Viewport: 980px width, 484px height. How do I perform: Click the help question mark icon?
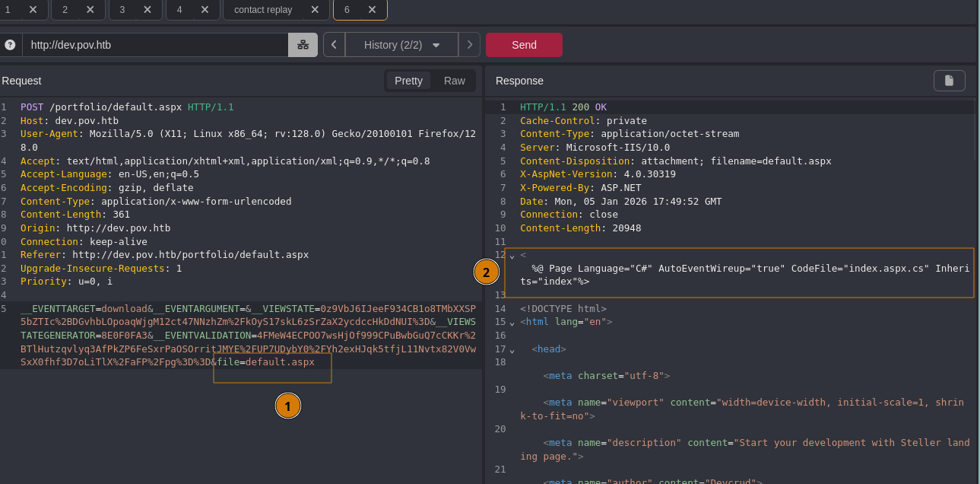[x=10, y=45]
